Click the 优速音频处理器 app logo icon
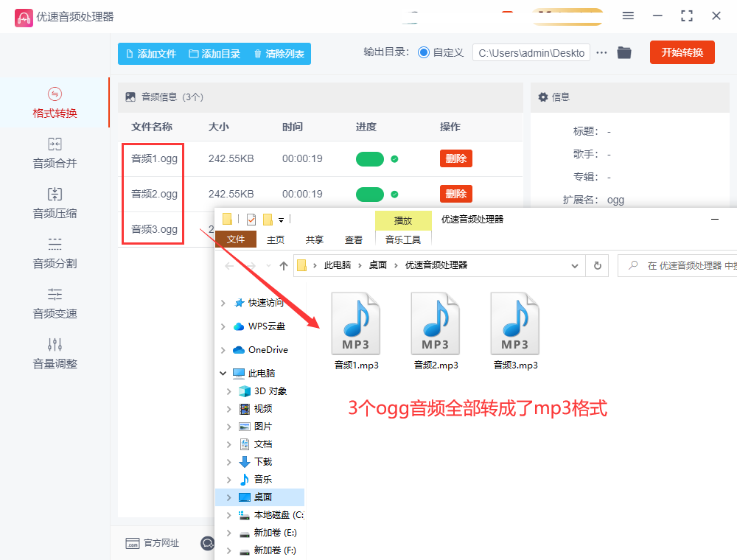Image resolution: width=737 pixels, height=560 pixels. point(24,18)
